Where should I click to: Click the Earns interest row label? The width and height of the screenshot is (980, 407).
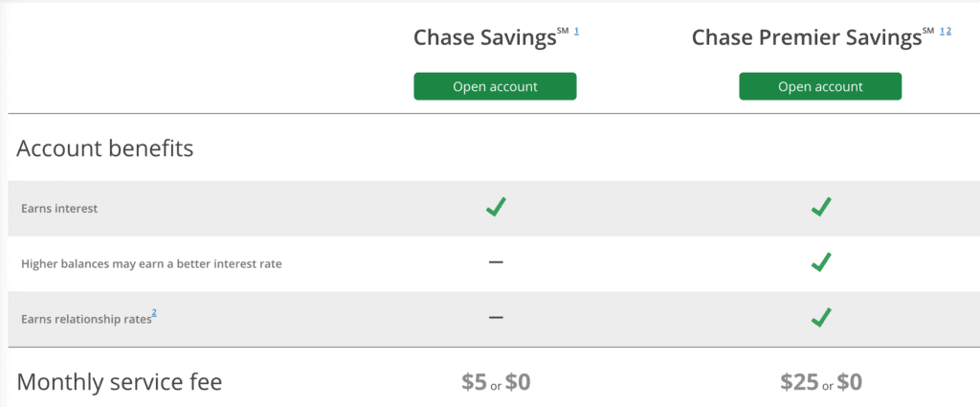click(x=59, y=209)
